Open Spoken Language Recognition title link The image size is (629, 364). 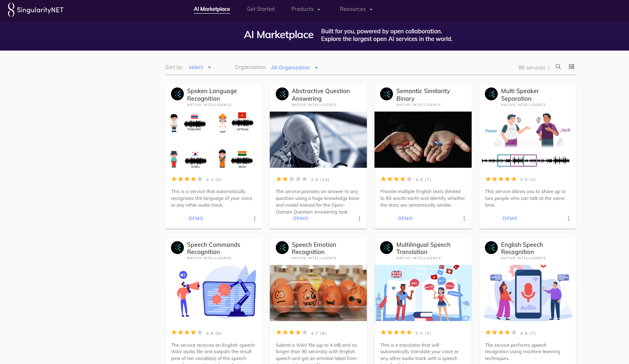pyautogui.click(x=212, y=95)
